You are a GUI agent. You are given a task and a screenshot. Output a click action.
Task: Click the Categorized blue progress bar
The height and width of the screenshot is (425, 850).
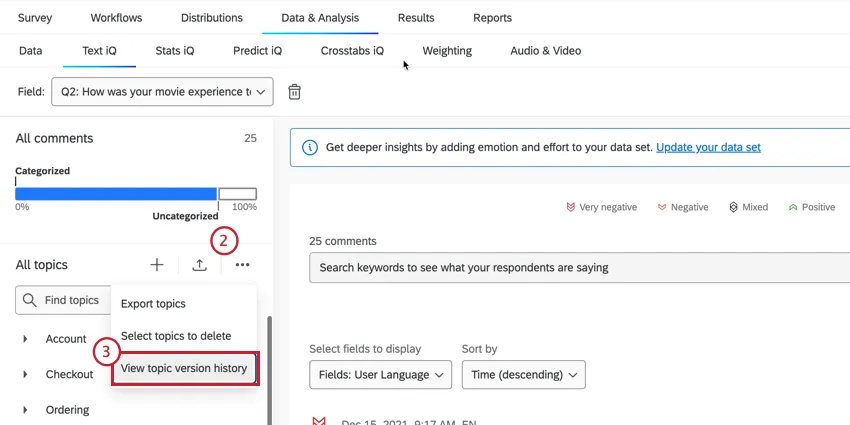click(116, 194)
